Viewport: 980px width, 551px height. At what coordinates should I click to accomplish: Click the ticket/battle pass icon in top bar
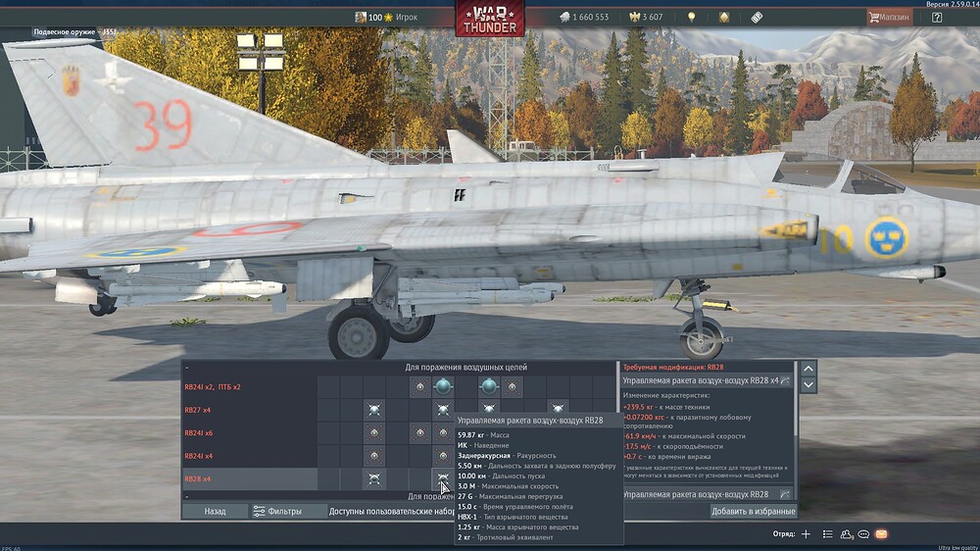click(x=757, y=18)
